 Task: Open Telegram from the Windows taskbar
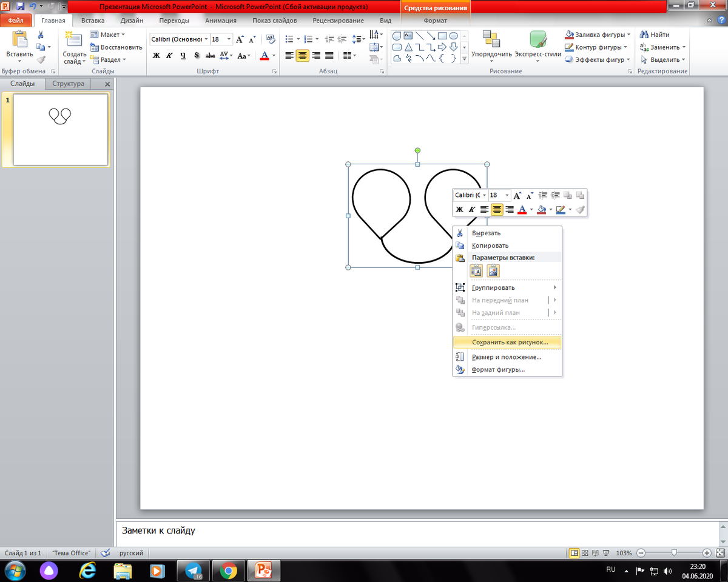pos(194,570)
